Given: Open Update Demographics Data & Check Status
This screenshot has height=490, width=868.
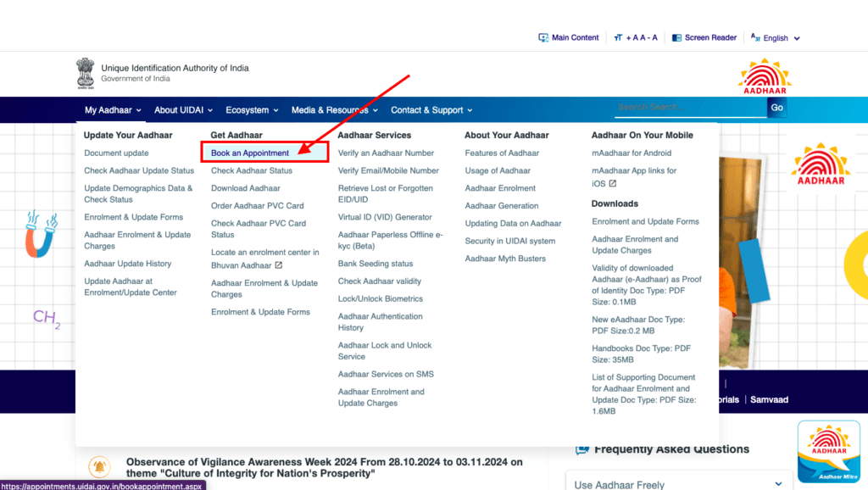Looking at the screenshot, I should click(x=138, y=194).
